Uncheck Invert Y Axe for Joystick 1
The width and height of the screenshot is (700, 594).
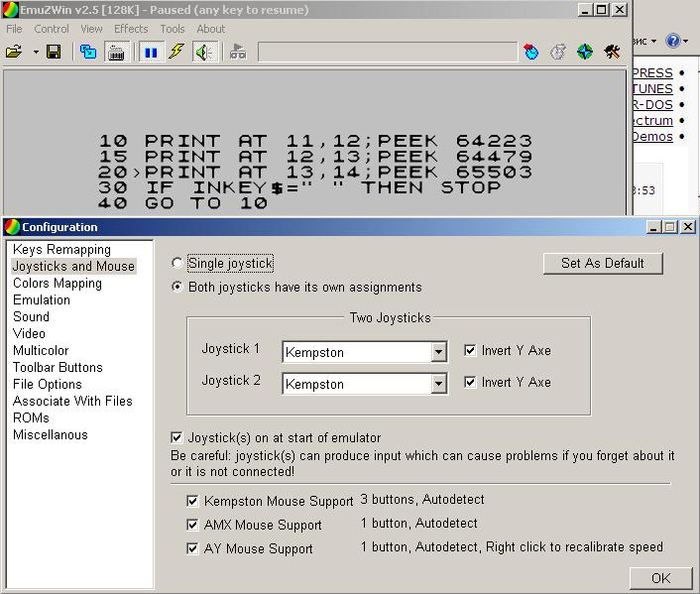coord(470,351)
